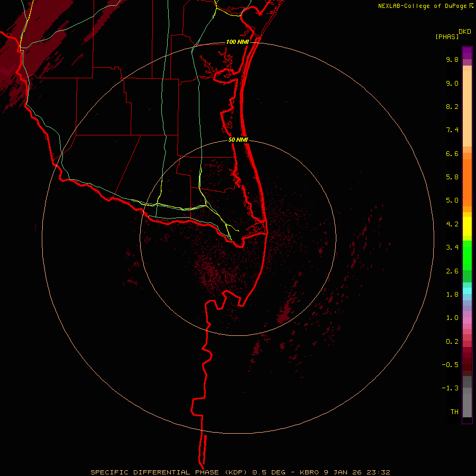476x476 pixels.
Task: Click the 9.8 scale value
Action: tap(452, 59)
